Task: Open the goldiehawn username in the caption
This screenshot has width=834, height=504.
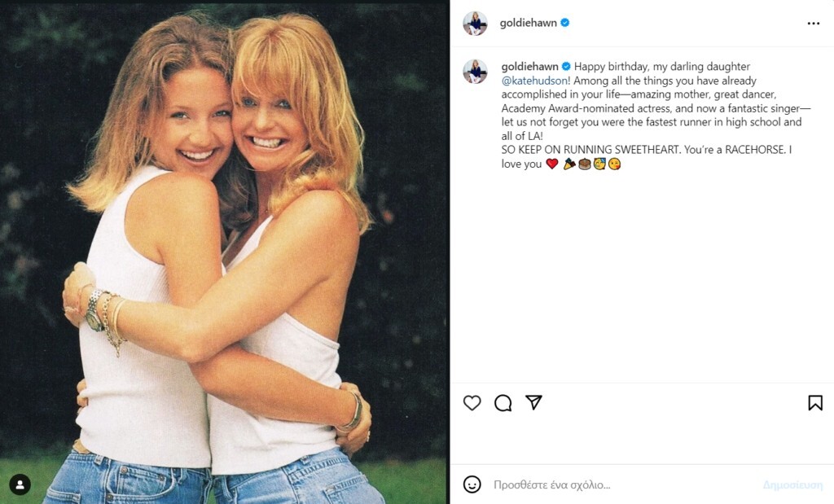Action: pos(529,67)
